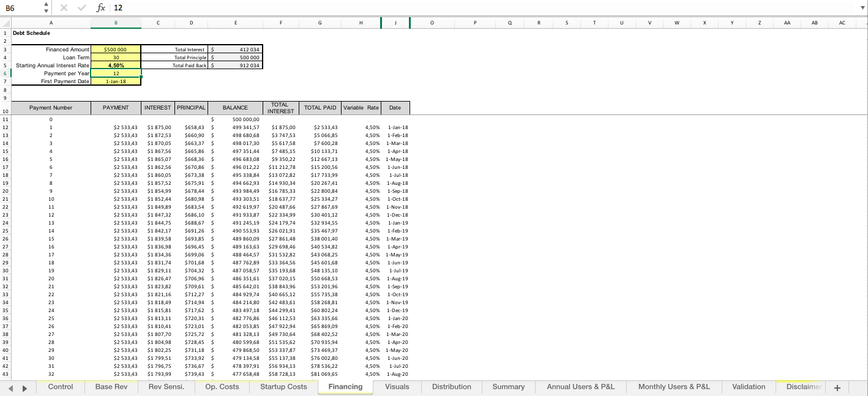This screenshot has height=396, width=868.
Task: Click the previous sheet navigation arrow
Action: click(12, 387)
